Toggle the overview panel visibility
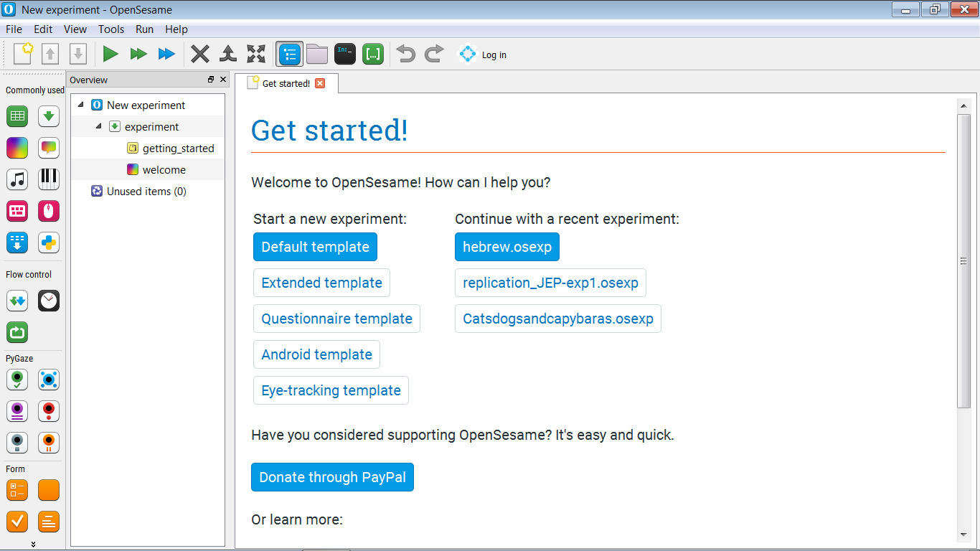980x551 pixels. [290, 54]
